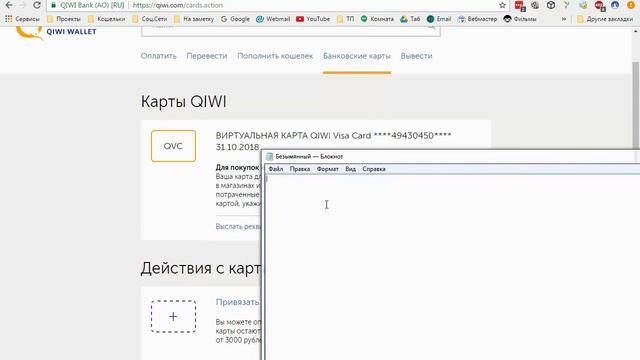Open the Проекты bookmarks folder
Screen dimensions: 640x360
[x=64, y=19]
